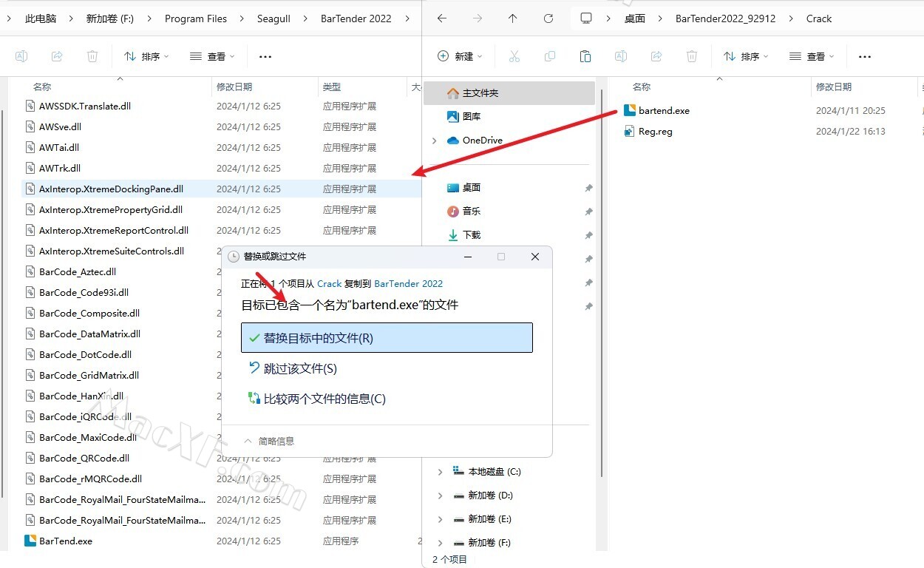
Task: Click the trash delete icon in the left window toolbar
Action: pos(92,56)
